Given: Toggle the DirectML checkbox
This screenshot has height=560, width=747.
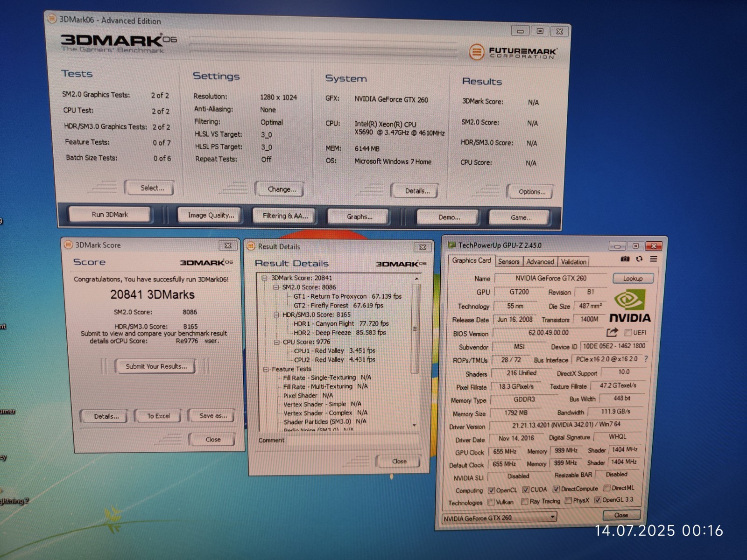Looking at the screenshot, I should [x=607, y=488].
